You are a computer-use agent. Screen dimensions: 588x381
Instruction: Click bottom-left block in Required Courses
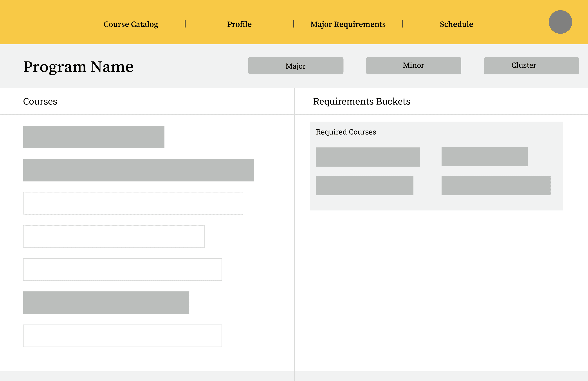364,185
